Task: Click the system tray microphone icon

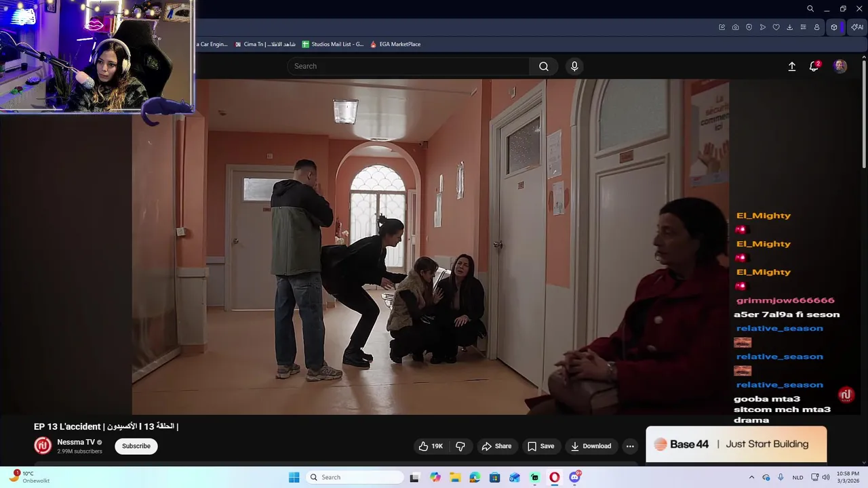Action: (x=781, y=477)
